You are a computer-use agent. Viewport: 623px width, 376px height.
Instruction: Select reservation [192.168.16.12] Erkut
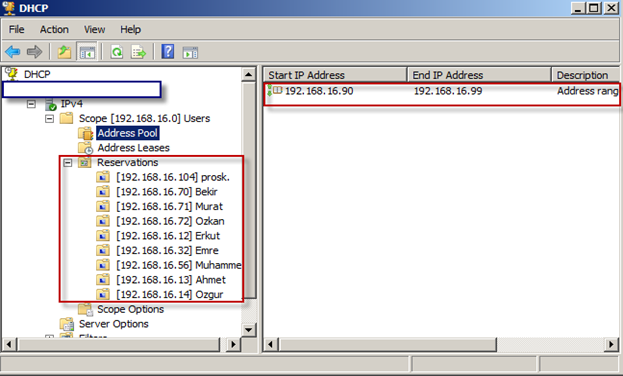pyautogui.click(x=168, y=236)
